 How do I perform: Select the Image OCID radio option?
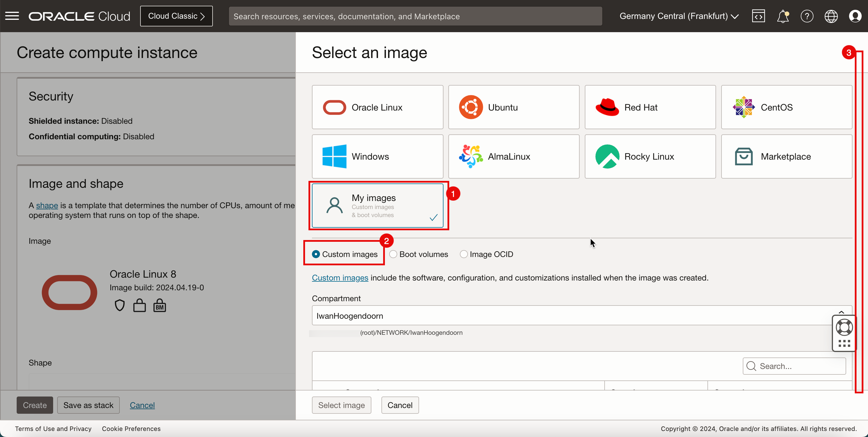(x=464, y=254)
